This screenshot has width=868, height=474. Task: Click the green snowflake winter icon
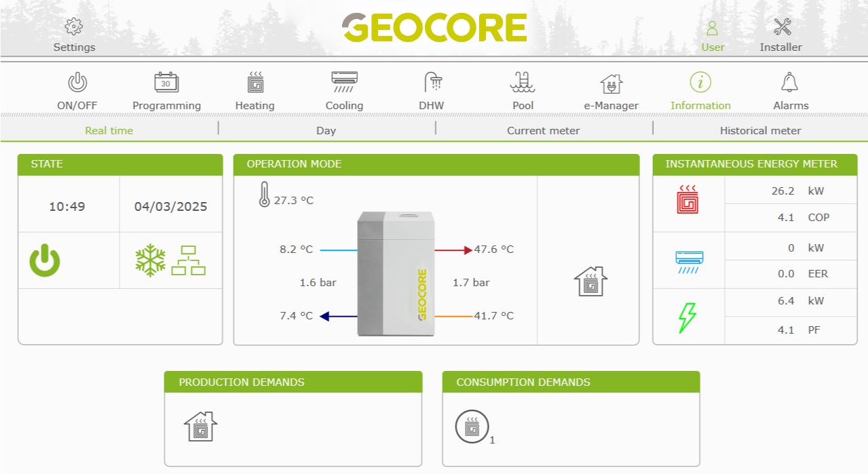[151, 261]
